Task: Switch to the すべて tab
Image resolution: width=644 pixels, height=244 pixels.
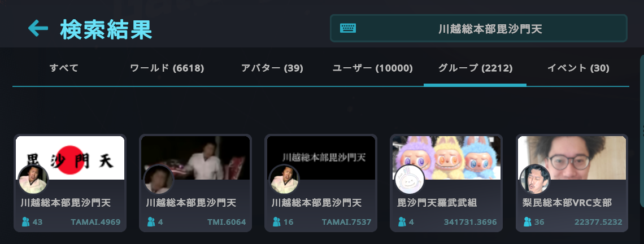Action: pos(64,68)
